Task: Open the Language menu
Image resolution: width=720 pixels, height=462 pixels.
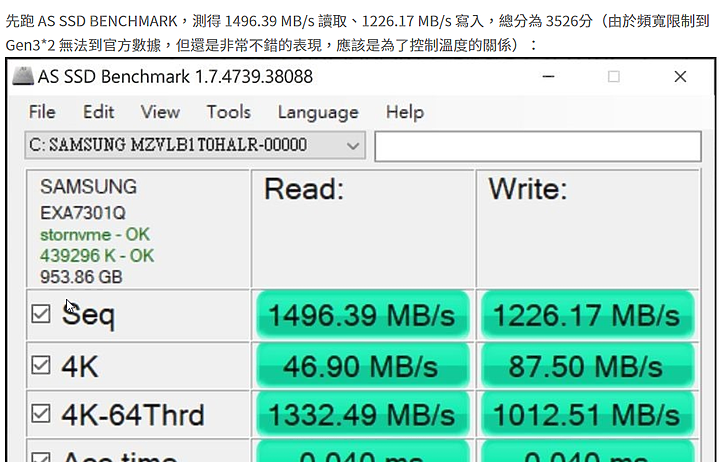Action: 318,113
